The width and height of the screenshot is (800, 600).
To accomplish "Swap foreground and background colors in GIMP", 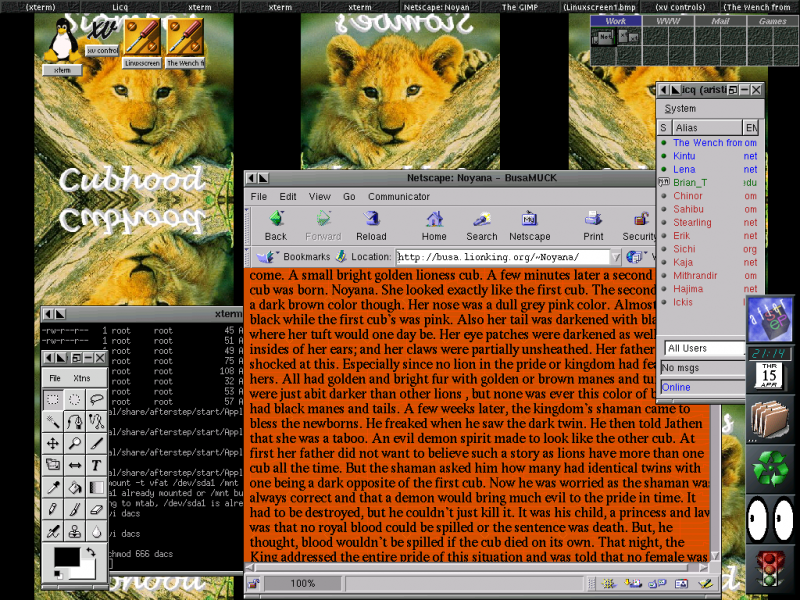I will point(92,551).
